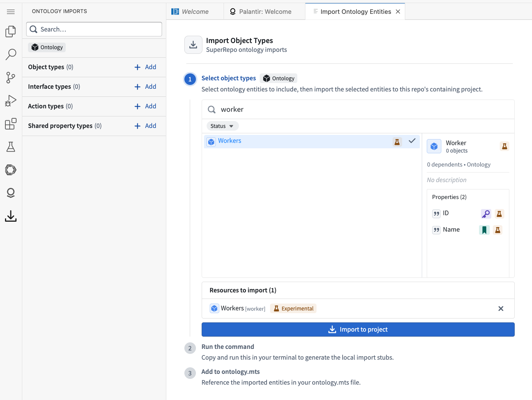Add an object type
532x400 pixels.
145,67
